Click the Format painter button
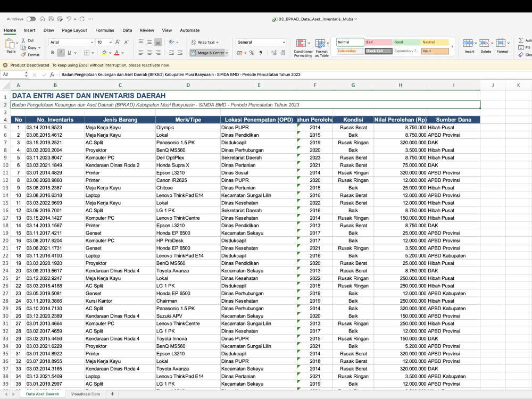Image resolution: width=532 pixels, height=399 pixels. point(30,55)
